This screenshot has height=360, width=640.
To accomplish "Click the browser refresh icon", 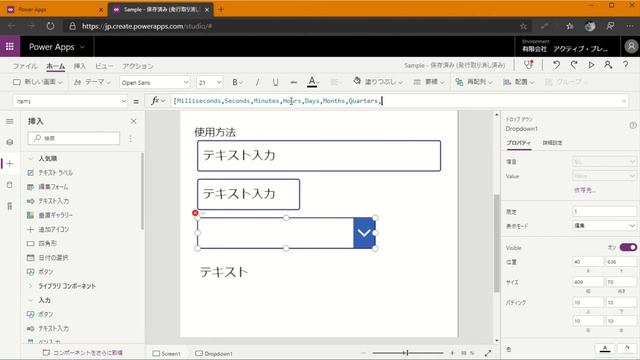I will point(50,26).
